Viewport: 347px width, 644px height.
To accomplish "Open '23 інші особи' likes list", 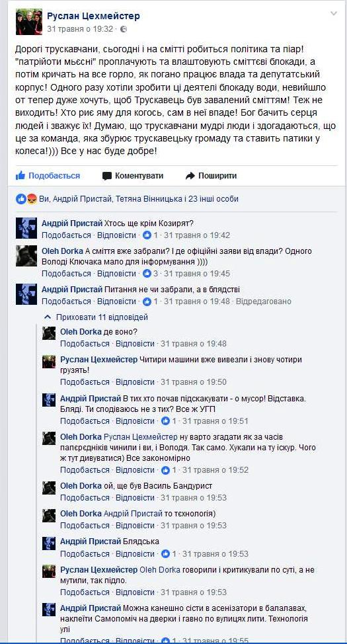I will click(x=213, y=199).
